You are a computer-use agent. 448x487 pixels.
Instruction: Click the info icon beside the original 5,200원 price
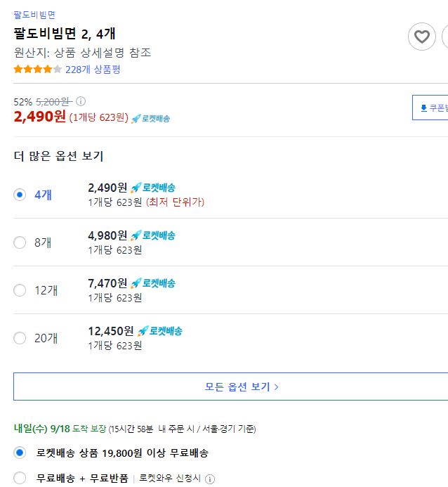tap(81, 101)
